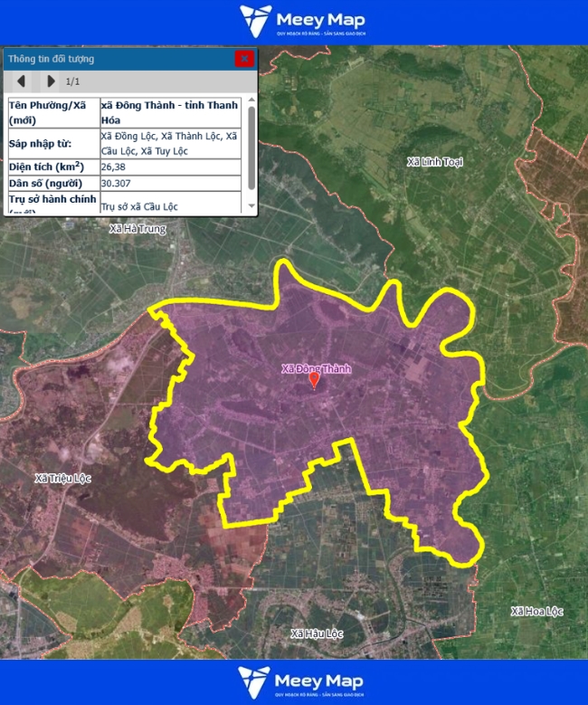Screen dimensions: 588x705
Task: Click the Meey Map logo in footer
Action: pos(301,682)
